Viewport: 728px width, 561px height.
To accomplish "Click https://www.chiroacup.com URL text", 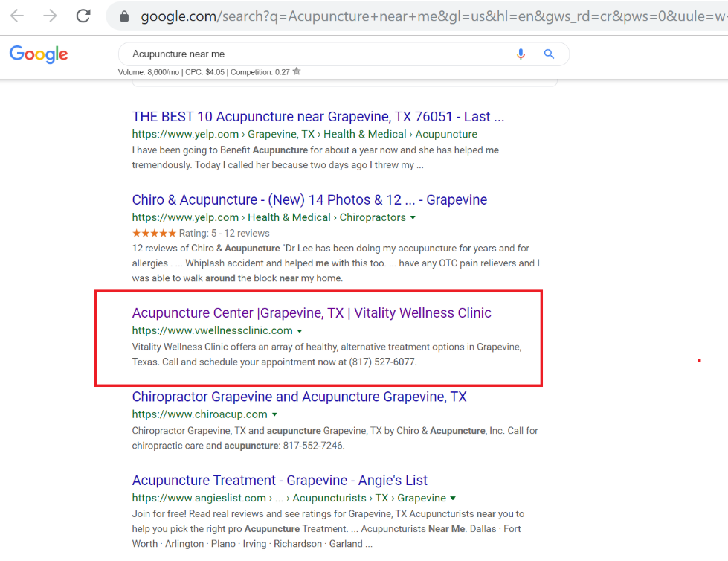I will (x=199, y=414).
